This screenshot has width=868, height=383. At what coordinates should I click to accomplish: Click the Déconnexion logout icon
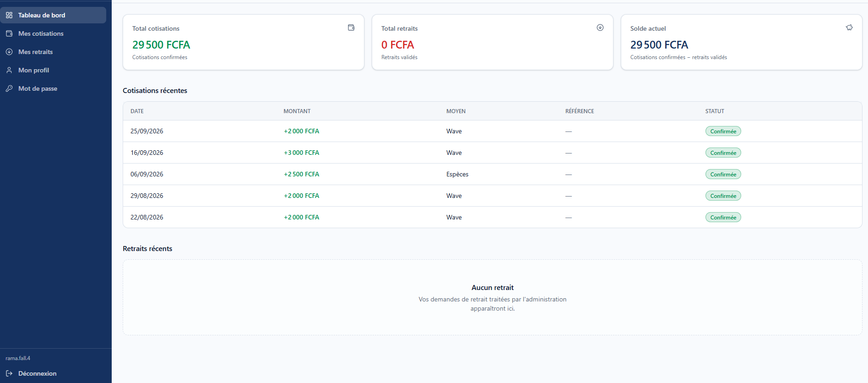pos(9,373)
